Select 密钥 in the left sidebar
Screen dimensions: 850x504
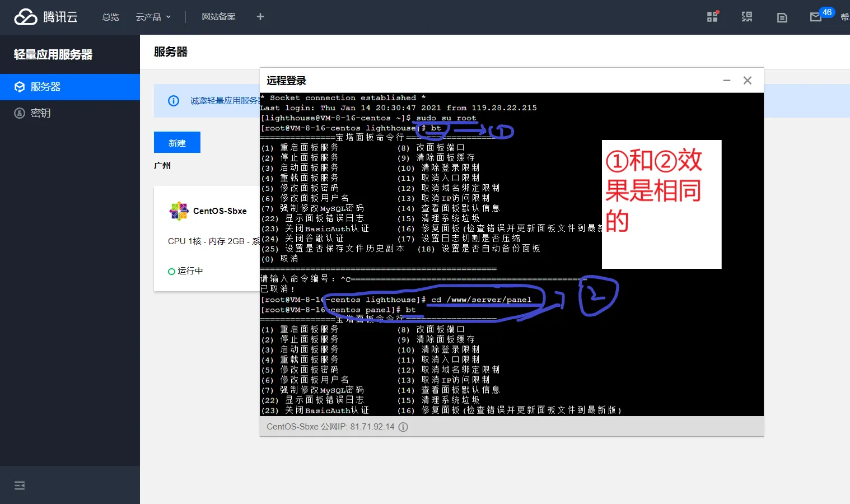click(40, 113)
